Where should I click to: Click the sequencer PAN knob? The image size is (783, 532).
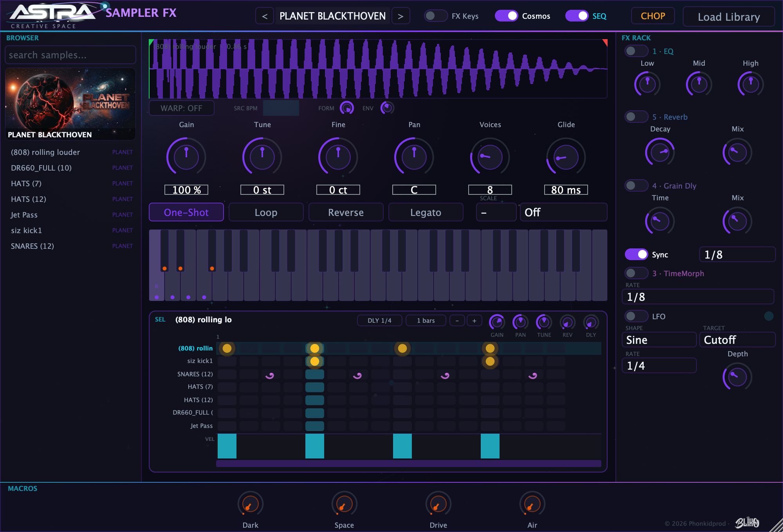520,322
